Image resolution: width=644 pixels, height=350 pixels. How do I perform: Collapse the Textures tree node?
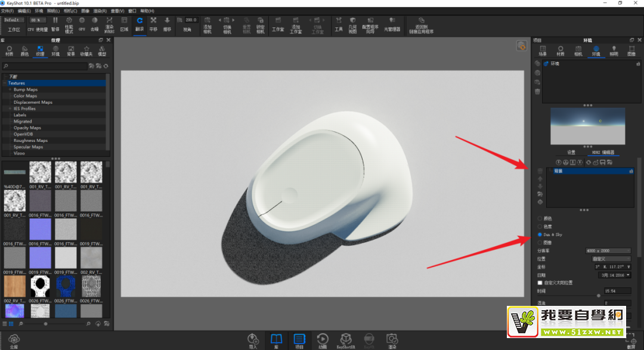[5, 83]
